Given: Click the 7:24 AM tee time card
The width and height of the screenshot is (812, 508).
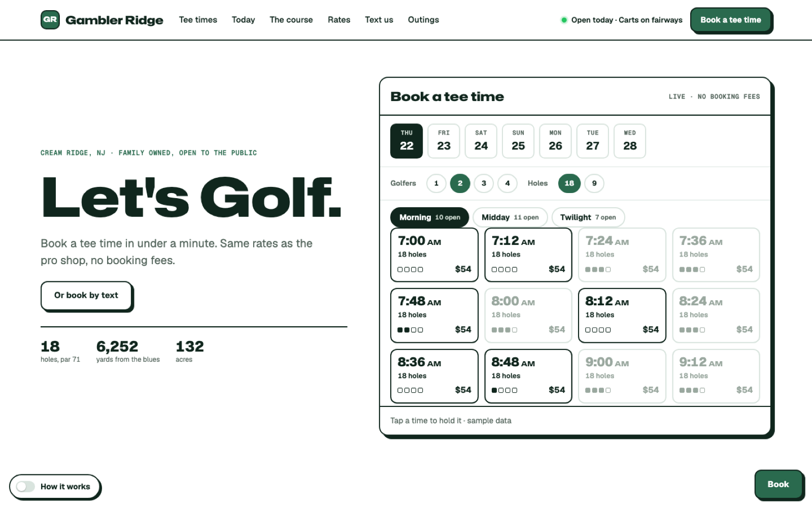Looking at the screenshot, I should 622,255.
